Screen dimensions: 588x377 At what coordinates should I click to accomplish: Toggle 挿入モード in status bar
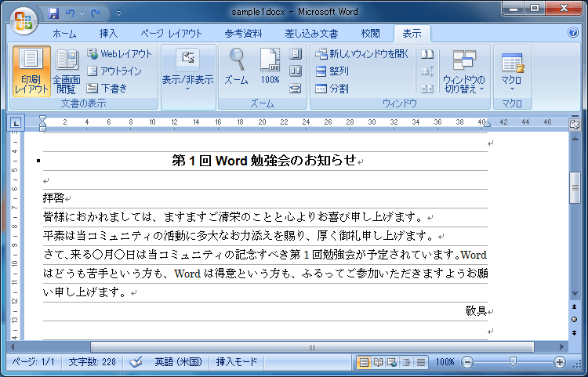coord(237,362)
